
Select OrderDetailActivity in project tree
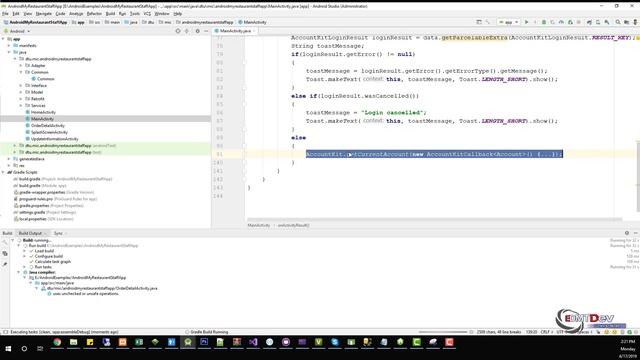pyautogui.click(x=48, y=126)
